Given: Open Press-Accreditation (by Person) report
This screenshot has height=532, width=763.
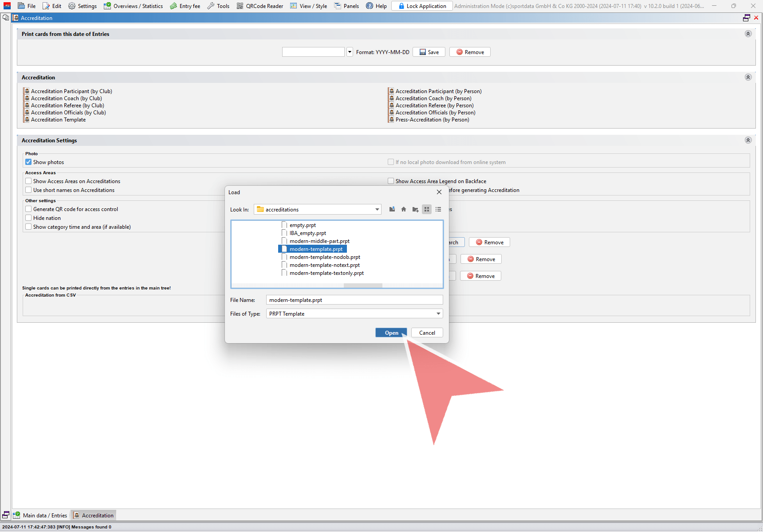Looking at the screenshot, I should pyautogui.click(x=432, y=120).
